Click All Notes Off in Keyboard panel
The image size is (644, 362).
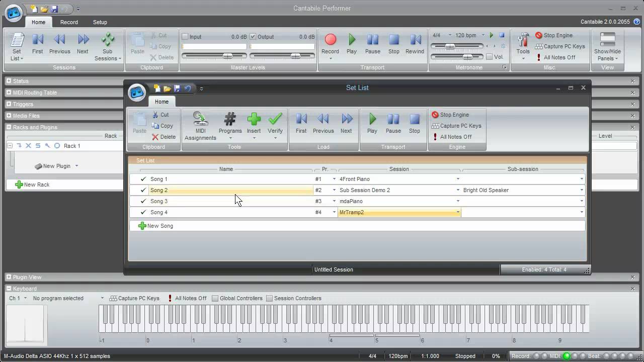coord(187,298)
